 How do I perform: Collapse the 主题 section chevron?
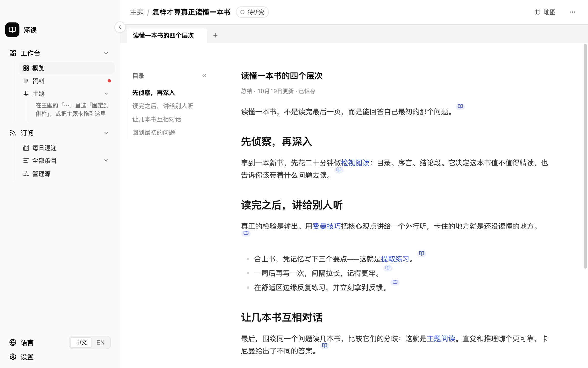(x=106, y=94)
